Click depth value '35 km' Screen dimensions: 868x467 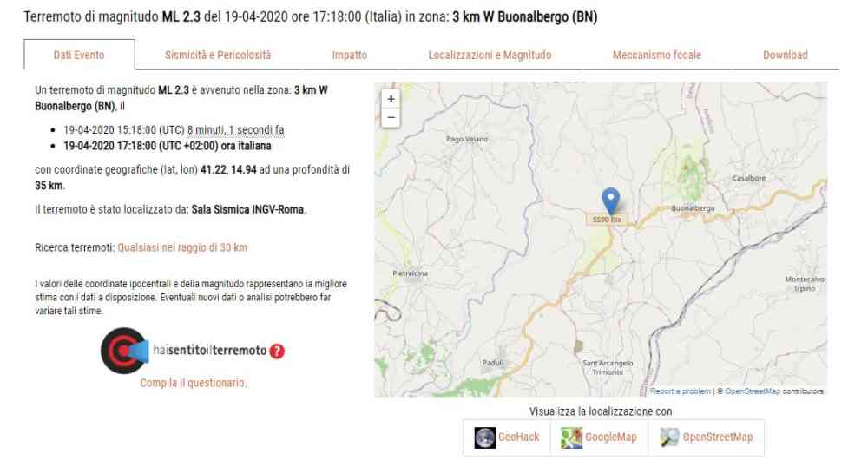pos(49,186)
